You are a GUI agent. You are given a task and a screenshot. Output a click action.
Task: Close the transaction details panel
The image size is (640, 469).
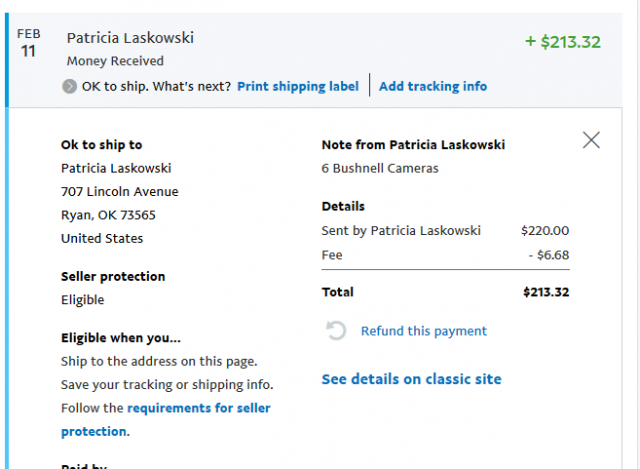pos(591,140)
